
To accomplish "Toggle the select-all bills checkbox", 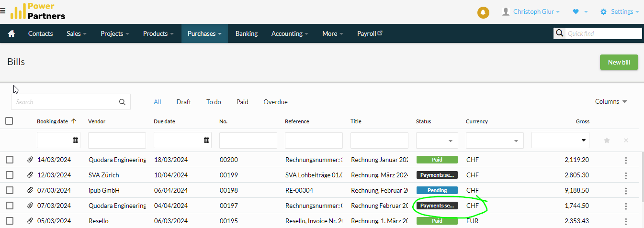I will point(9,121).
